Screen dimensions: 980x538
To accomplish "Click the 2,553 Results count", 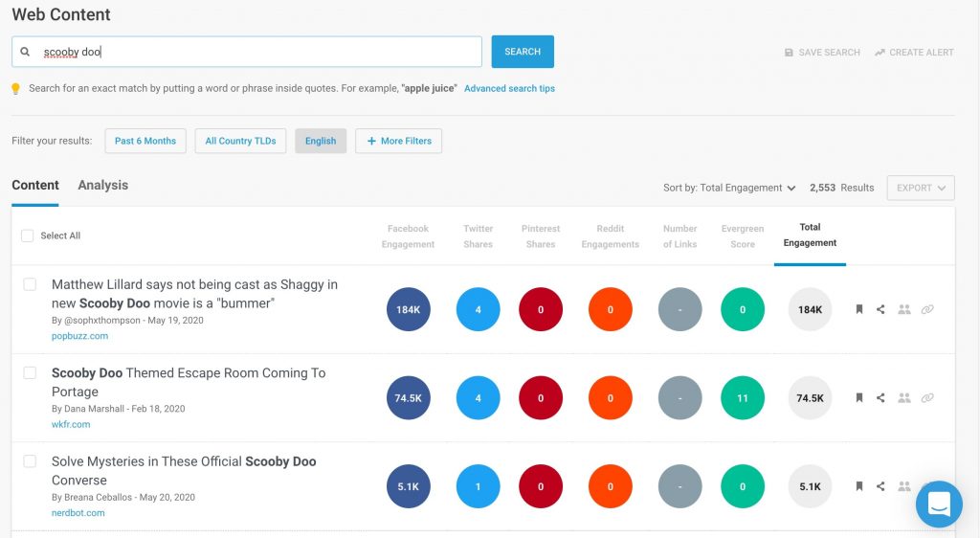I will [x=842, y=188].
